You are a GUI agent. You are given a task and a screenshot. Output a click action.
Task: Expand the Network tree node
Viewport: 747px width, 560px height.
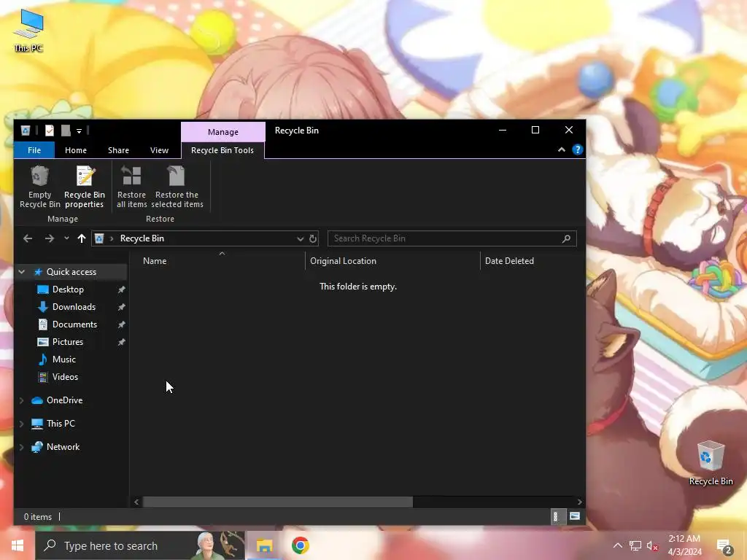[22, 447]
